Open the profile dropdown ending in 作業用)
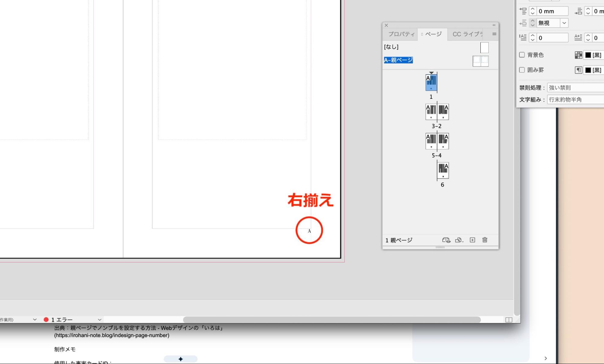The height and width of the screenshot is (364, 604). point(35,320)
